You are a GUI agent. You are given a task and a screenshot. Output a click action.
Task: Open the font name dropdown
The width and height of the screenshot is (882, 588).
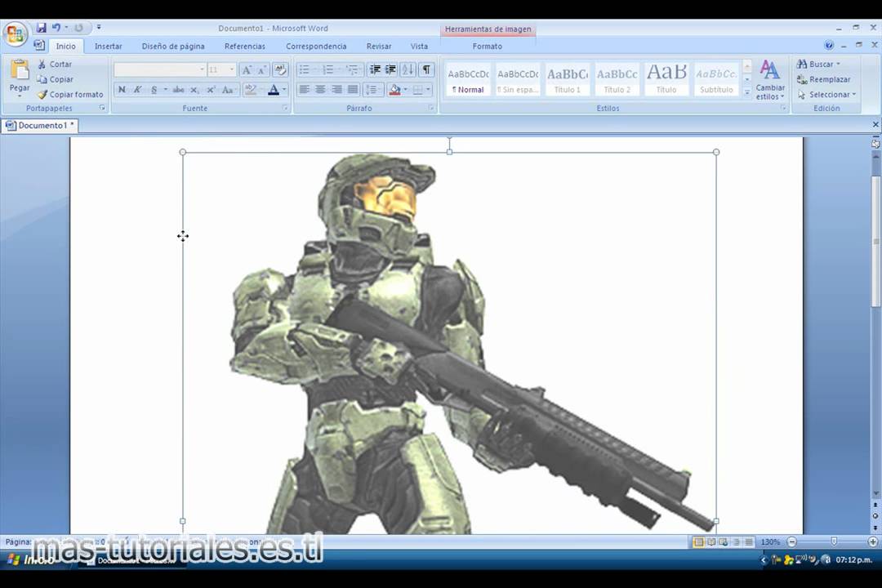pyautogui.click(x=202, y=69)
